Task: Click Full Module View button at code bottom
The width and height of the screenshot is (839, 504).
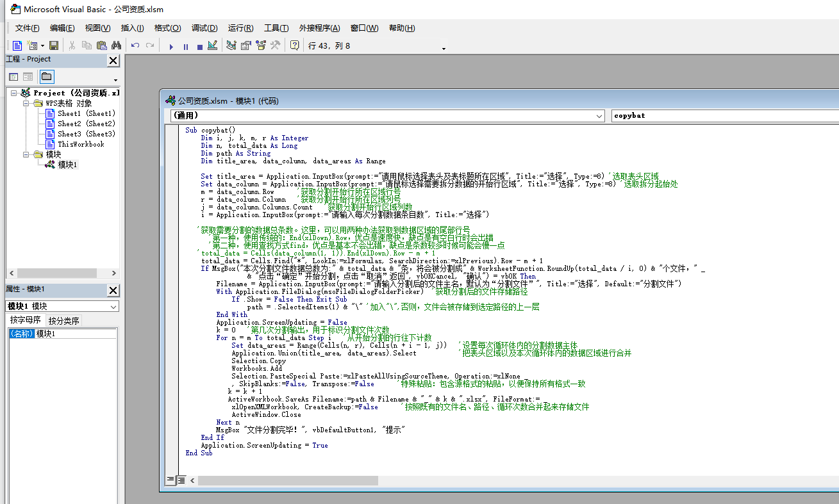Action: pyautogui.click(x=181, y=480)
